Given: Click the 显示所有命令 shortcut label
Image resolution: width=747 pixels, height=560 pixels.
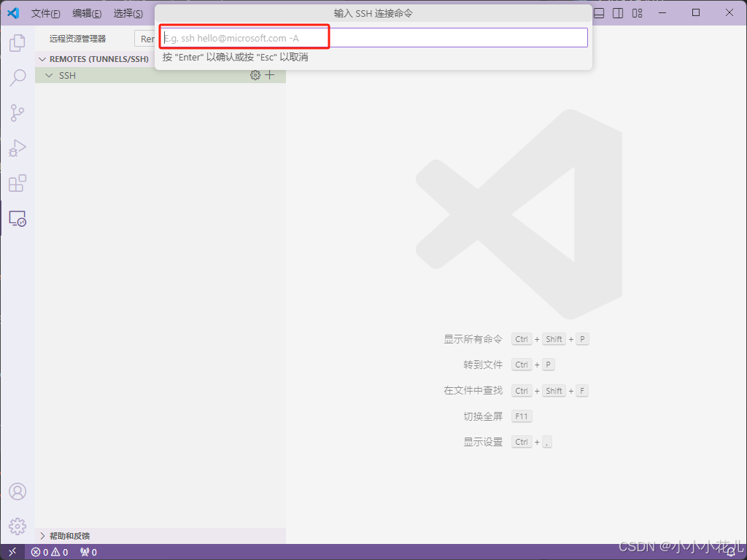Looking at the screenshot, I should (x=473, y=339).
